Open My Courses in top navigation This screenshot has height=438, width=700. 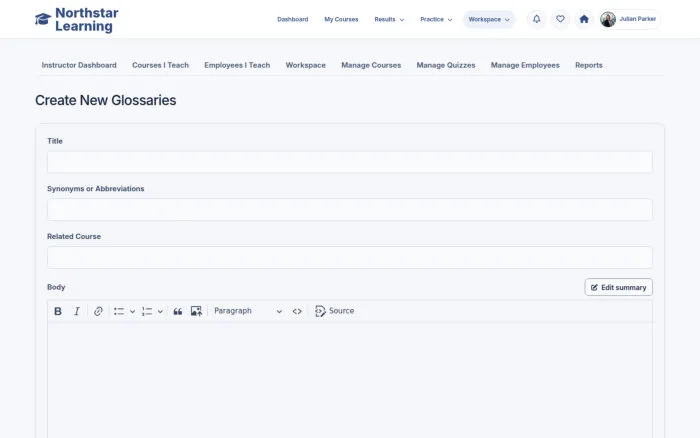(x=341, y=20)
